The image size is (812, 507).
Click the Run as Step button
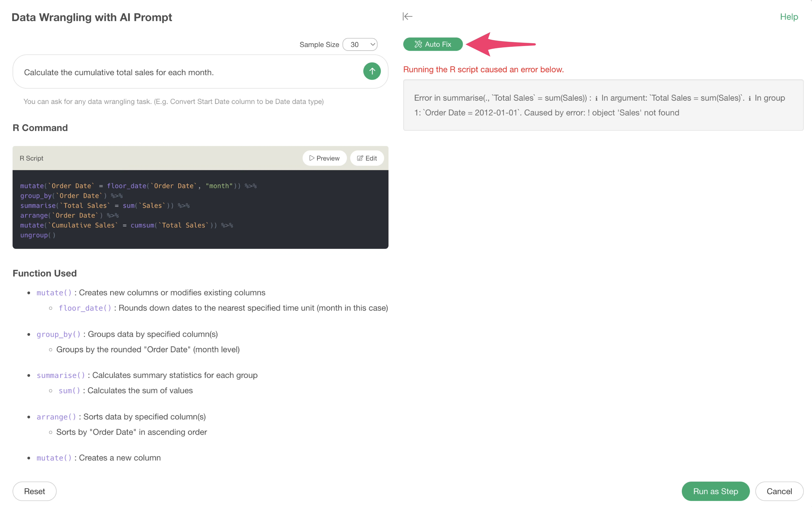[715, 491]
